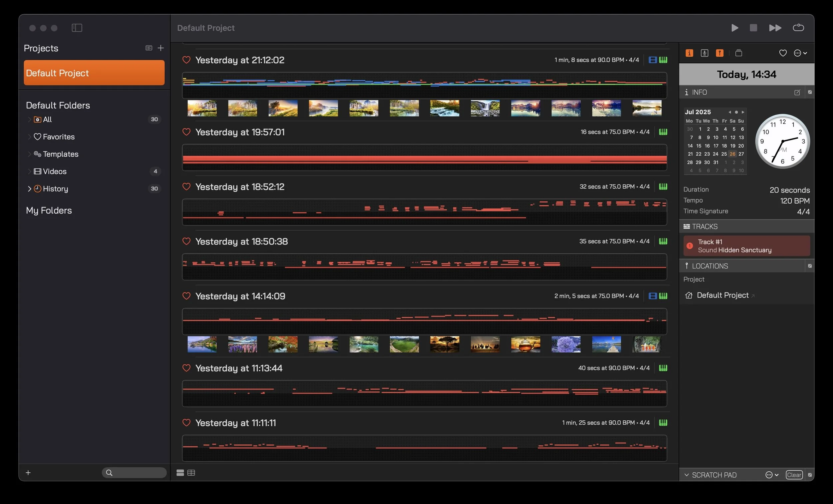Toggle the orange pin locations panel button

pyautogui.click(x=719, y=53)
